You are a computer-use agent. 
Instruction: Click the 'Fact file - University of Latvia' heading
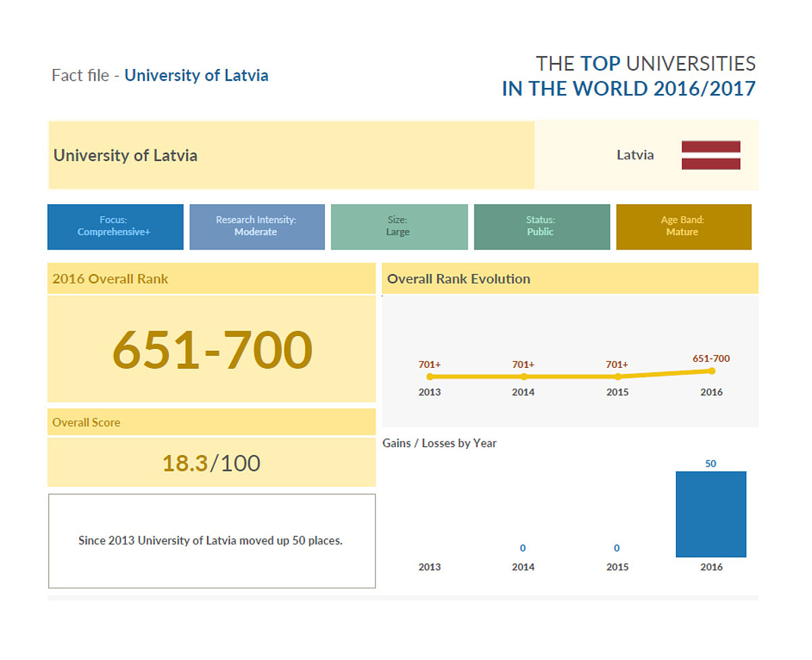click(160, 75)
